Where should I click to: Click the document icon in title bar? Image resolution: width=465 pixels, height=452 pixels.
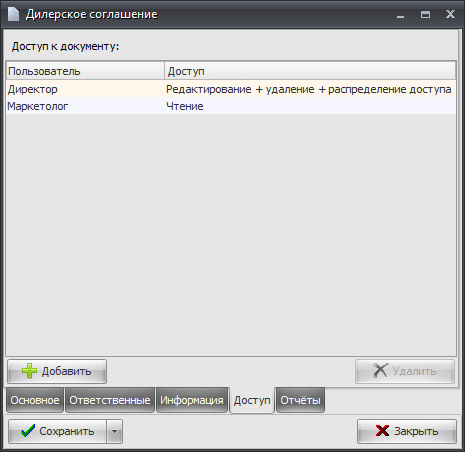click(x=13, y=14)
